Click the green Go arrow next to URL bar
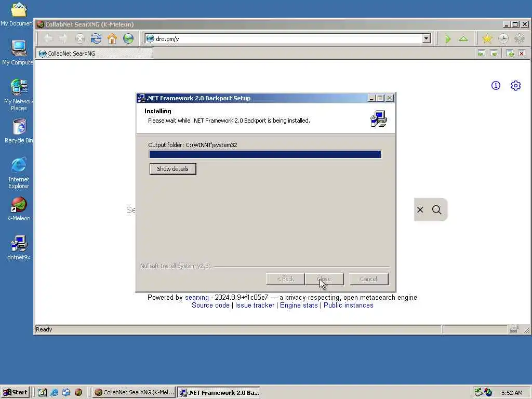This screenshot has width=532, height=399. [448, 39]
